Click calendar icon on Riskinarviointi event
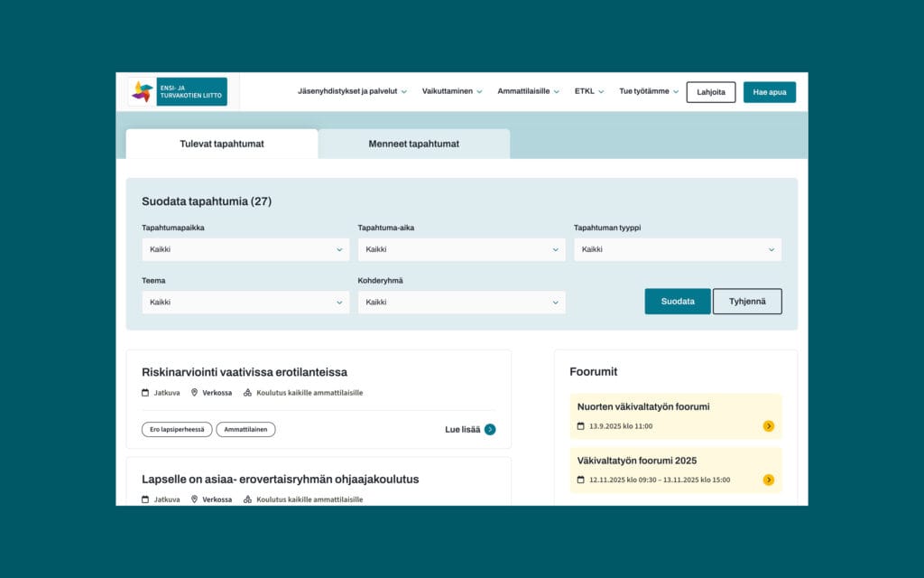 click(x=145, y=393)
